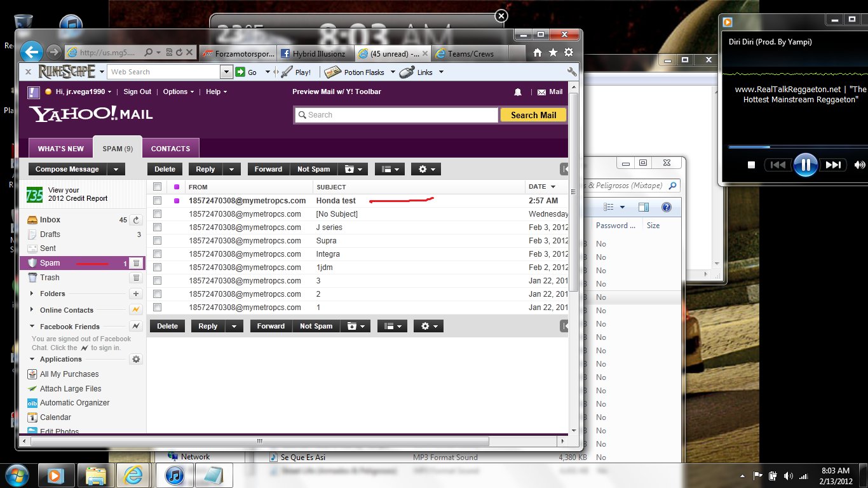Screen dimensions: 868x488
Task: Switch to the CONTACTS tab
Action: (170, 149)
